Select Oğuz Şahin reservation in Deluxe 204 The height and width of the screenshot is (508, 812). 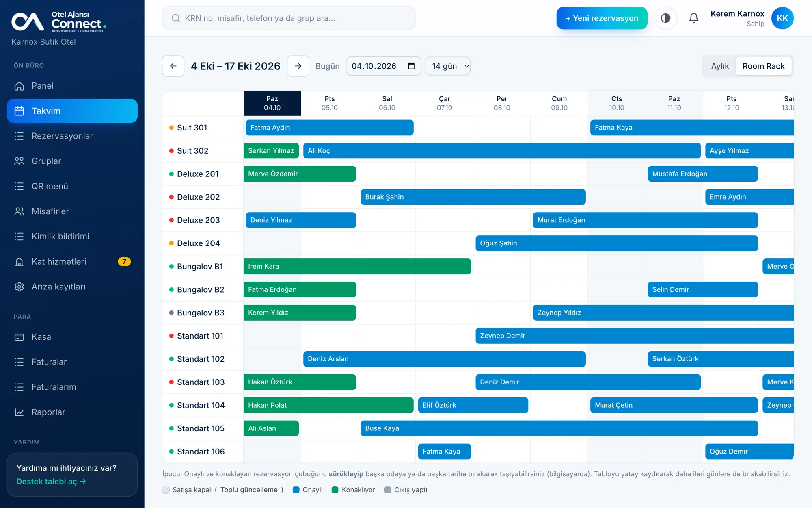point(616,243)
